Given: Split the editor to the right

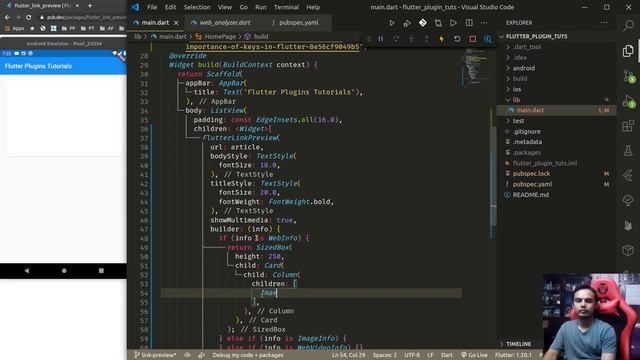Looking at the screenshot, I should click(469, 23).
